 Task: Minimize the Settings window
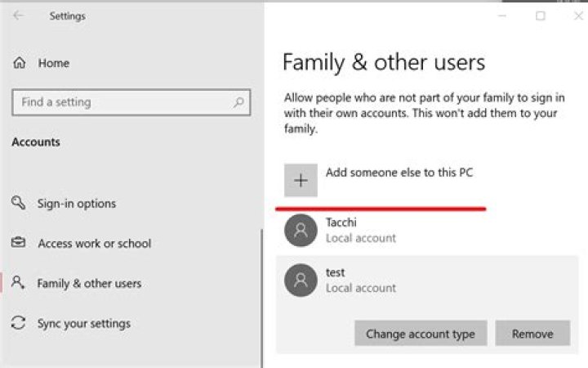[x=502, y=16]
